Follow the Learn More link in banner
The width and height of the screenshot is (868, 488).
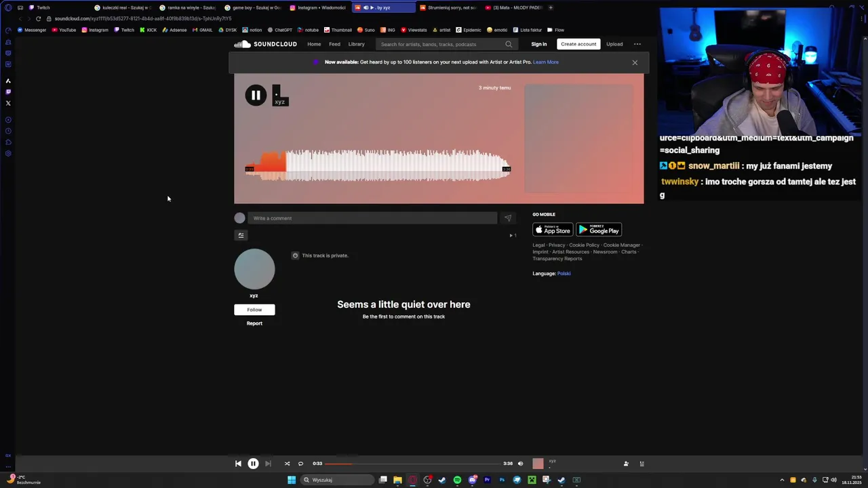[x=546, y=62]
